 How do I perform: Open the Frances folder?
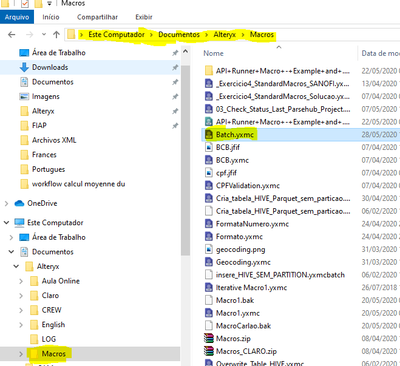coord(44,155)
